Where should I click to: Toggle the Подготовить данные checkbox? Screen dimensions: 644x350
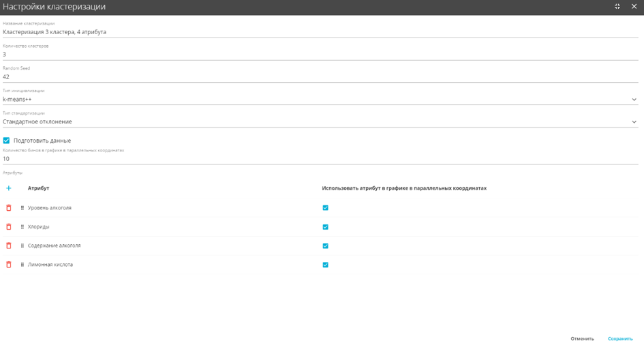click(x=6, y=141)
